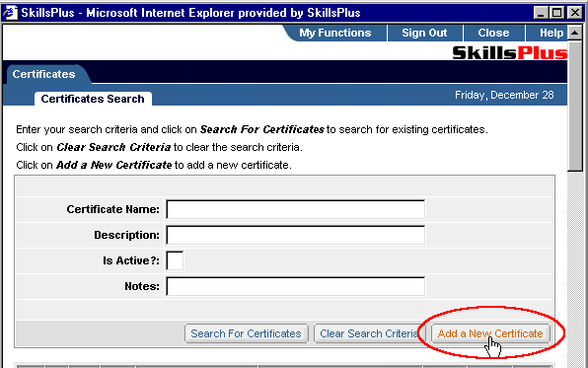
Task: Maximize the SkillsPlus browser window
Action: 556,13
